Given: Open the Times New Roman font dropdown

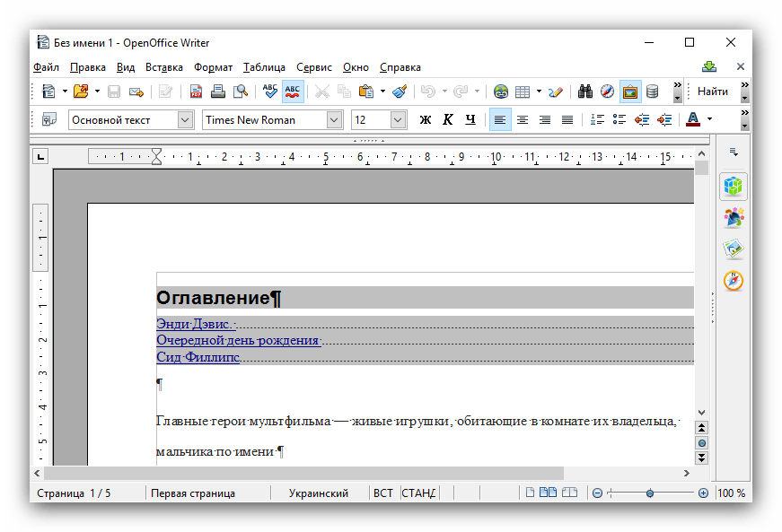Looking at the screenshot, I should 334,119.
